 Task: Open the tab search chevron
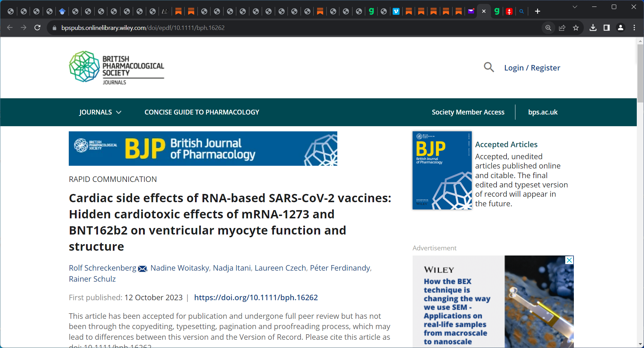coord(575,7)
